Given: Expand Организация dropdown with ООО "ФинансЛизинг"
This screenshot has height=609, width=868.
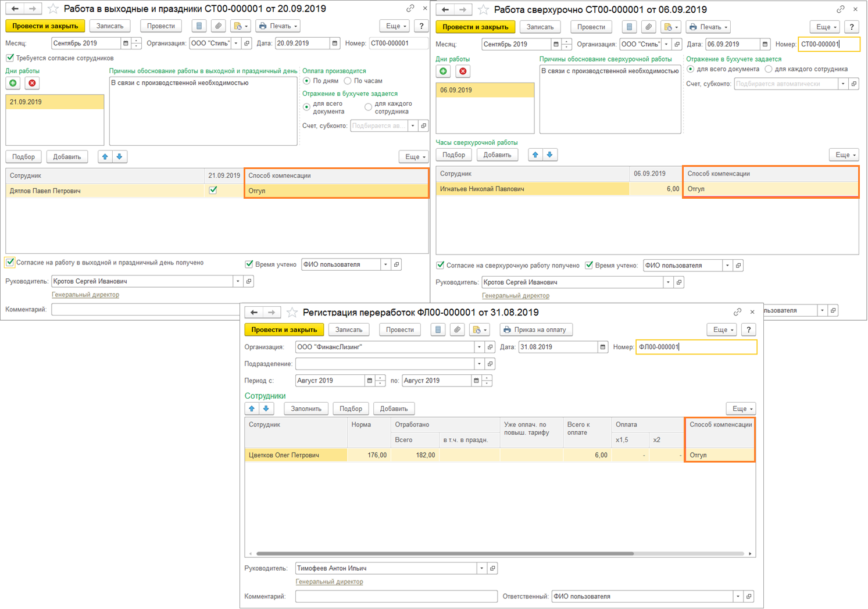Looking at the screenshot, I should point(479,347).
